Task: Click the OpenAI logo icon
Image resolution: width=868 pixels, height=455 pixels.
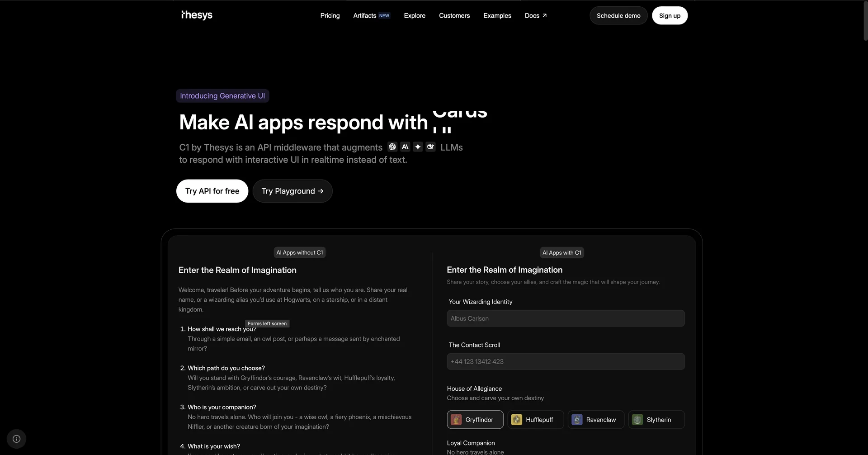Action: (392, 147)
